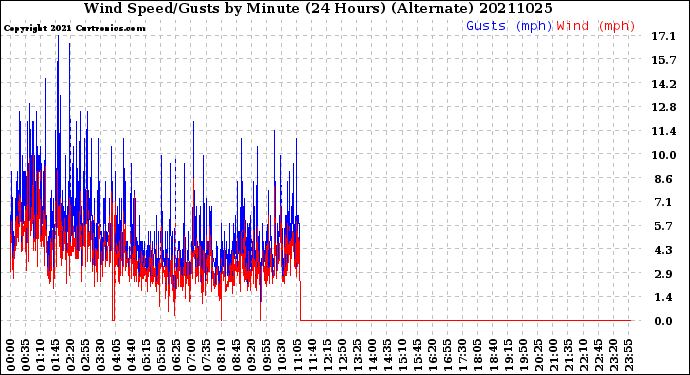690x375 pixels.
Task: Click the 14.2 y-axis label
Action: tap(664, 84)
